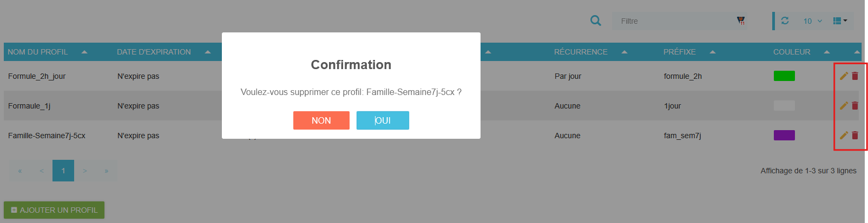This screenshot has width=868, height=223.
Task: Edit the Formule_2h_jour profile with pencil icon
Action: coord(844,76)
